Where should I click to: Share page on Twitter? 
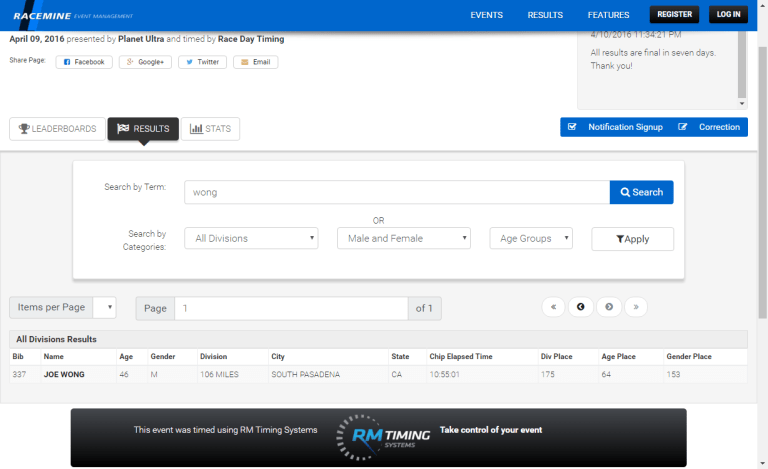click(x=202, y=62)
